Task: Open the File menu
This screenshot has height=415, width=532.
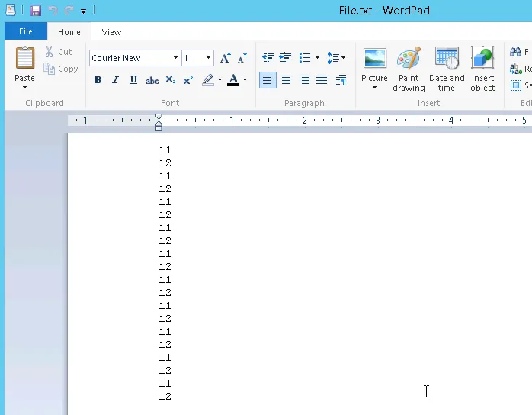Action: coord(26,32)
